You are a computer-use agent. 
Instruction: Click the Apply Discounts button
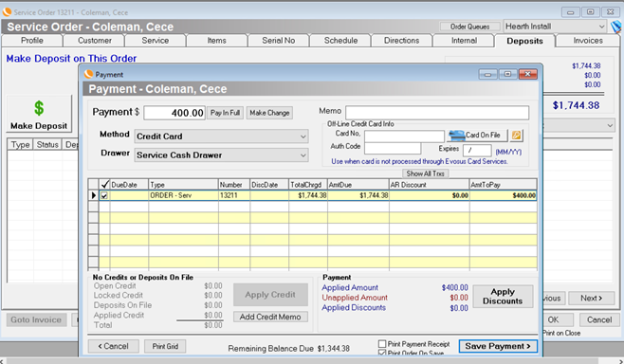point(503,297)
